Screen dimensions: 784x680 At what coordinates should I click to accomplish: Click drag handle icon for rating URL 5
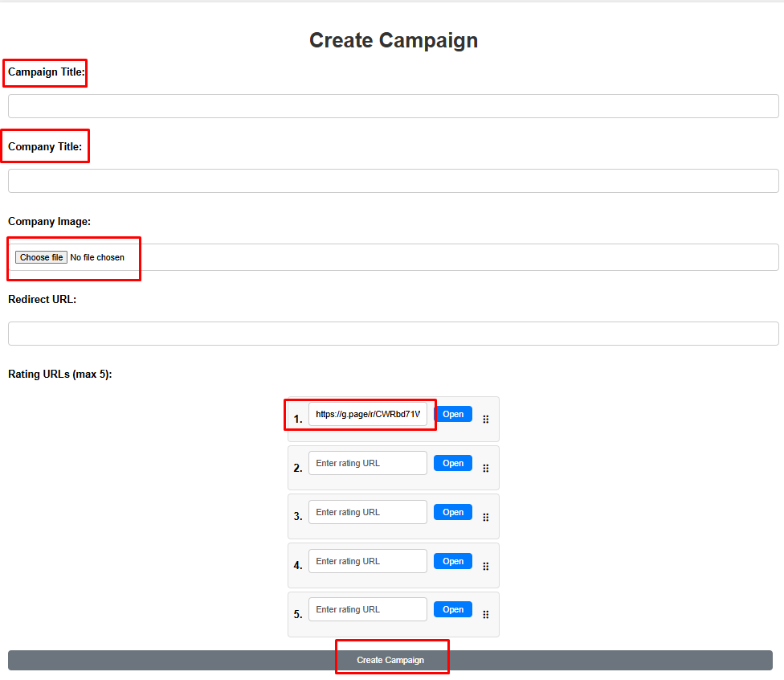[x=485, y=614]
